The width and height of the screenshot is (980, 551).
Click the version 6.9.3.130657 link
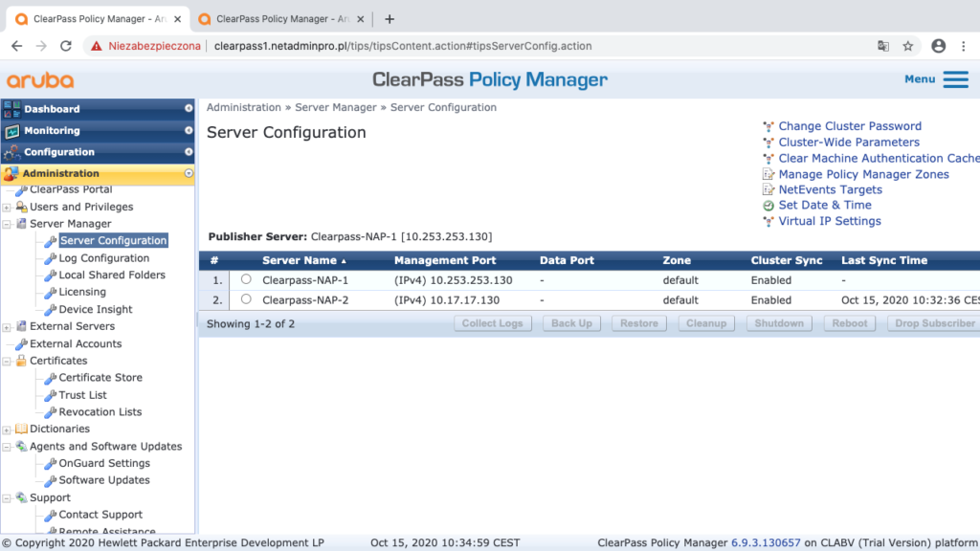(x=766, y=543)
